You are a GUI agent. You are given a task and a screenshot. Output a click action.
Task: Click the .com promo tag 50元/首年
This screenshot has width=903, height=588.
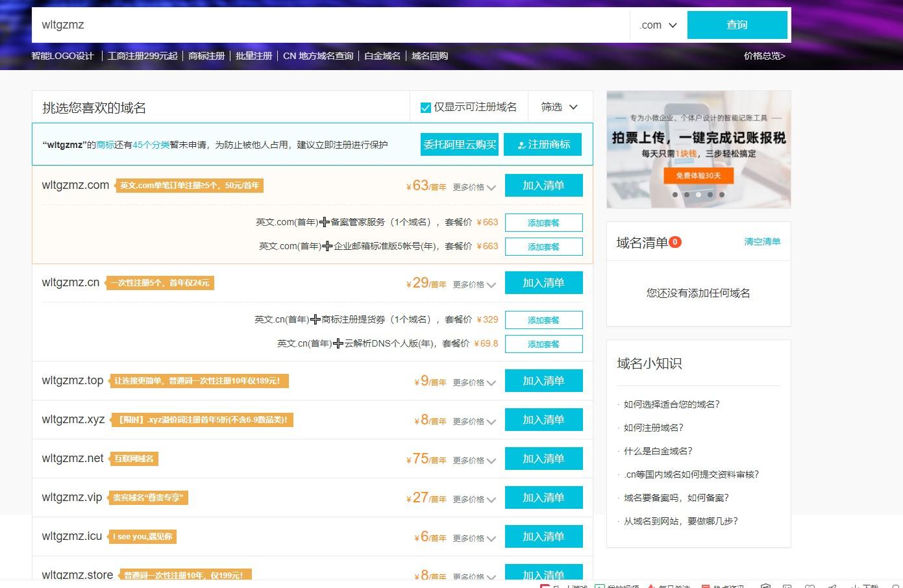coord(189,186)
